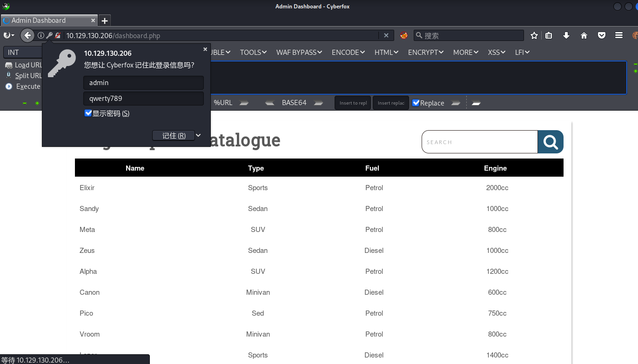Open the Pocket icon in toolbar

(x=602, y=35)
